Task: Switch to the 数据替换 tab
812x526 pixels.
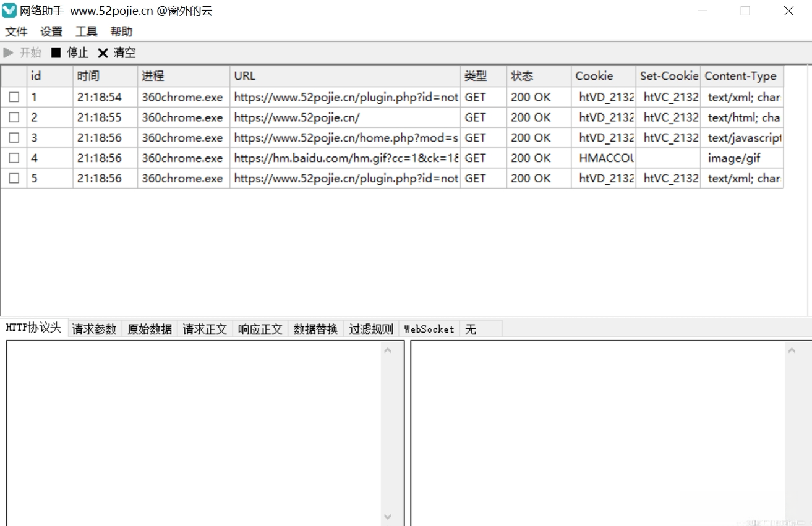Action: click(x=315, y=329)
